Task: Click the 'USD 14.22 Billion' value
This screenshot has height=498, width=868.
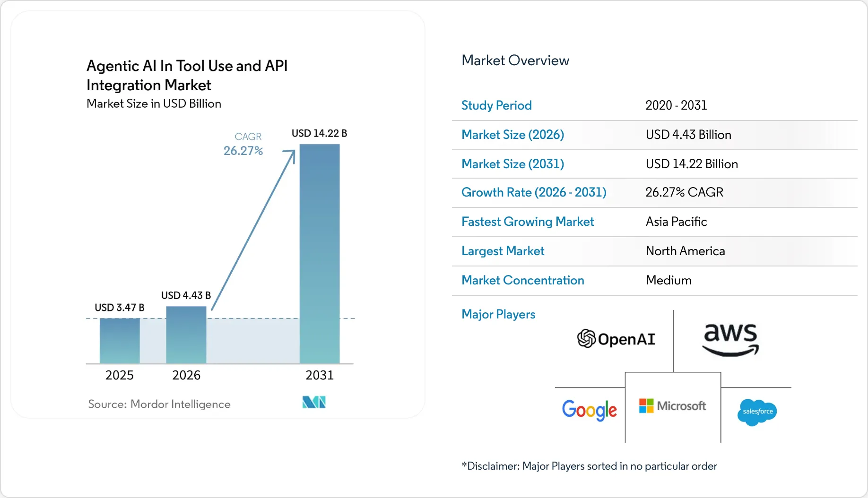Action: click(692, 164)
